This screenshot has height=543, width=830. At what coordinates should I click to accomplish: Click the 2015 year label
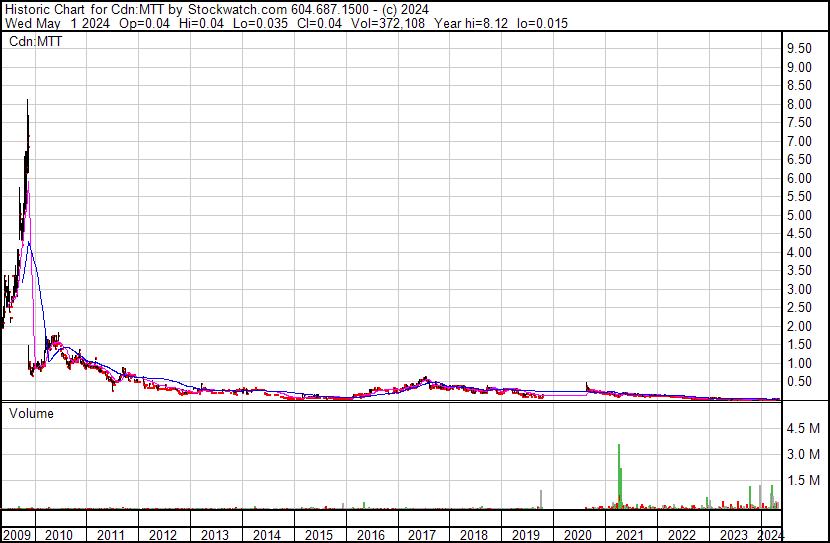(318, 534)
